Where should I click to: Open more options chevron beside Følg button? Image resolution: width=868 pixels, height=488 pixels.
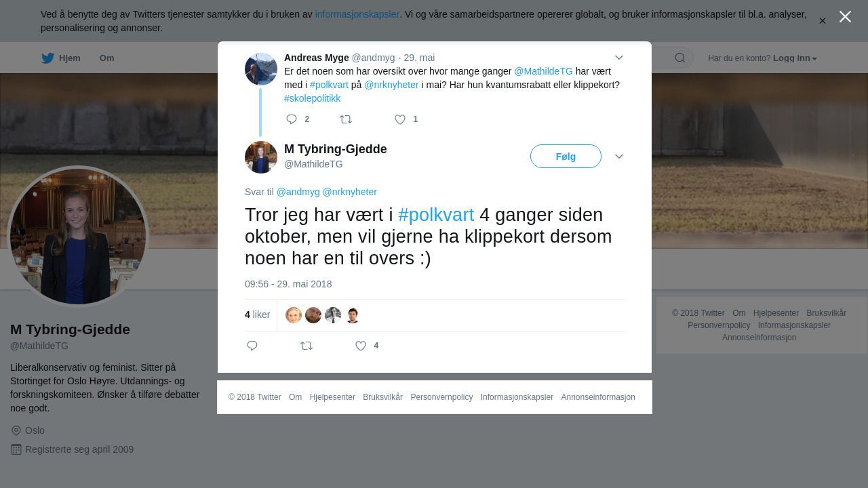(619, 157)
